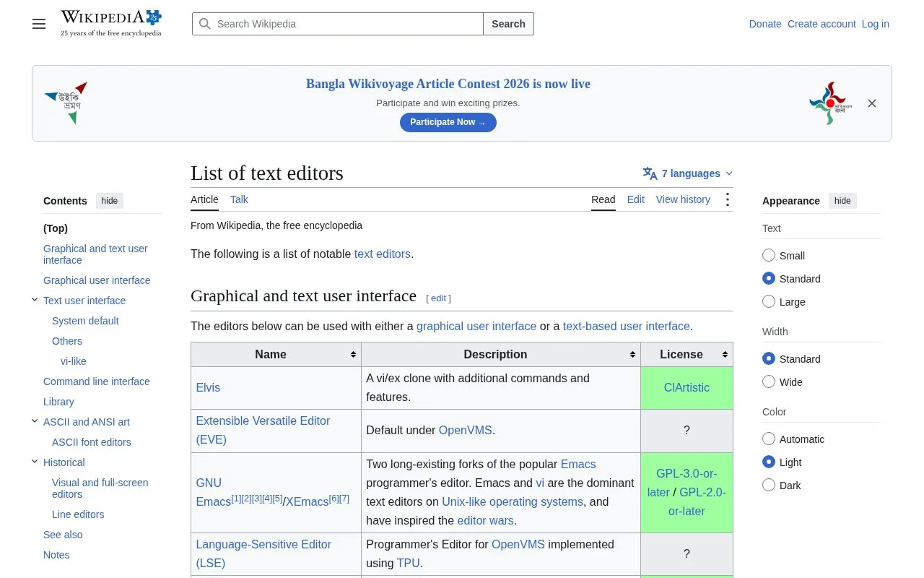Open the Donate link
924x578 pixels.
pyautogui.click(x=765, y=24)
